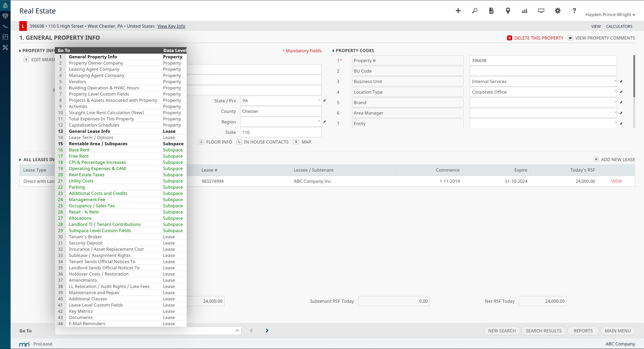Collapse the Go To list chevron
This screenshot has width=644, height=349.
(237, 331)
